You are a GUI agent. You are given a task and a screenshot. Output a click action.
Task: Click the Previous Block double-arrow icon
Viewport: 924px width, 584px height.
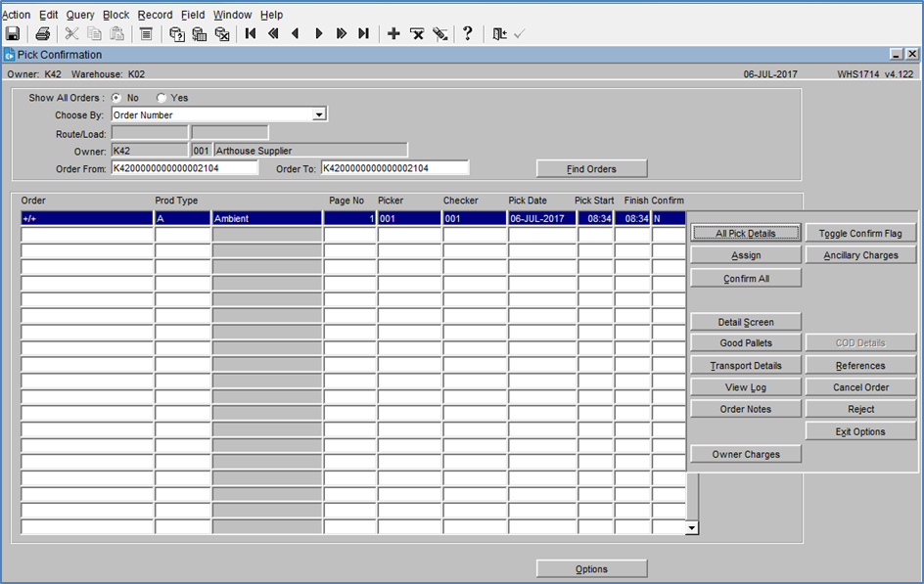point(273,33)
